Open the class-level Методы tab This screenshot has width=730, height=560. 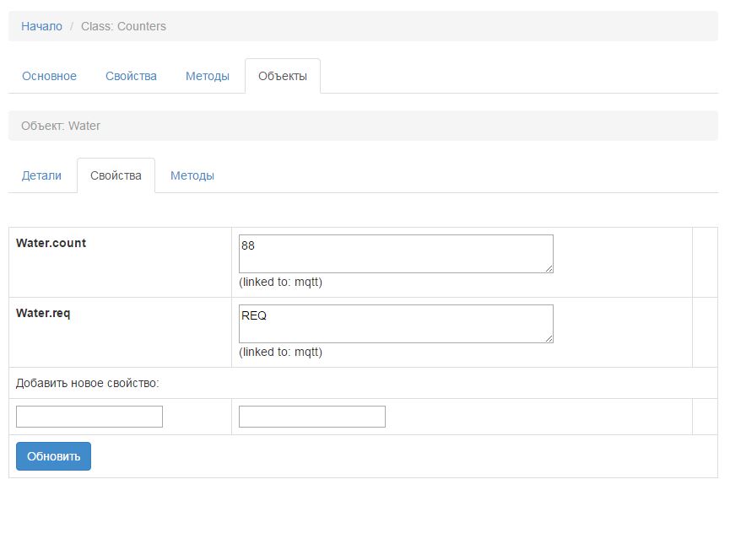tap(207, 76)
